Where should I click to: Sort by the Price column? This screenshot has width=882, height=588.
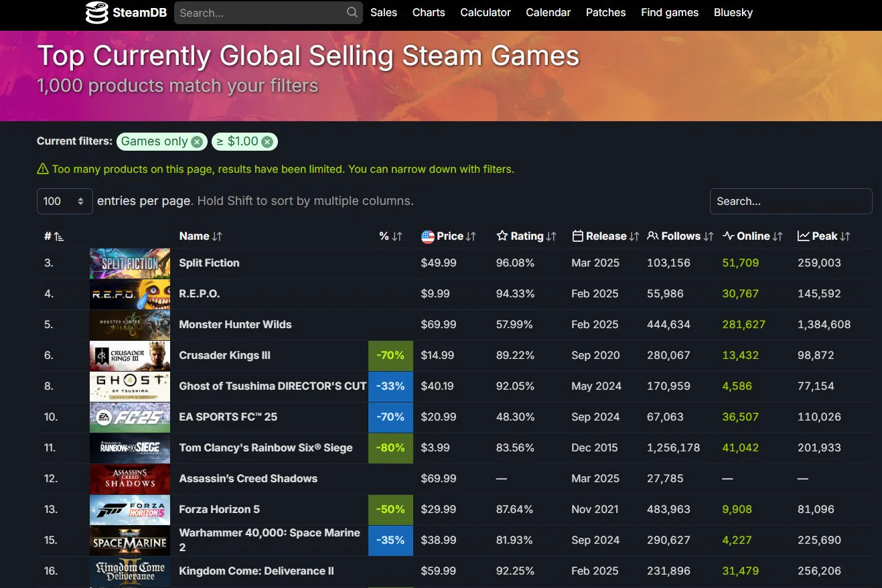(x=449, y=236)
